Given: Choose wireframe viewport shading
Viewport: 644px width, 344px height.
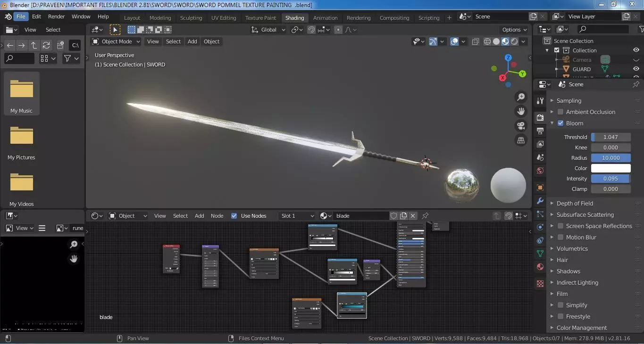Looking at the screenshot, I should (x=487, y=41).
